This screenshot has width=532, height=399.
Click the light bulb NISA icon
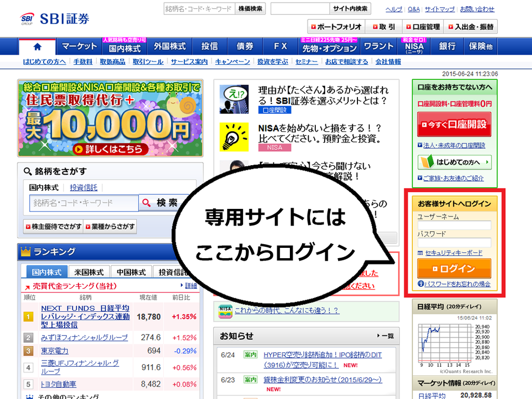pyautogui.click(x=233, y=136)
